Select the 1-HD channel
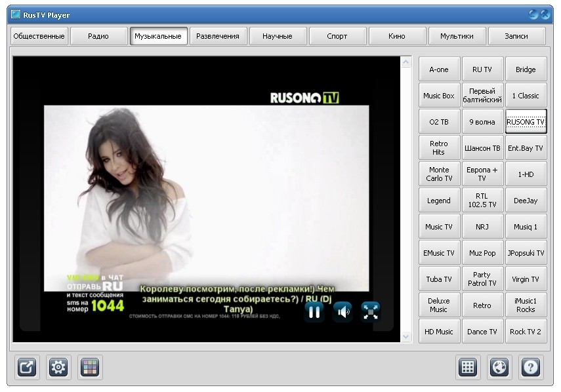 (526, 174)
